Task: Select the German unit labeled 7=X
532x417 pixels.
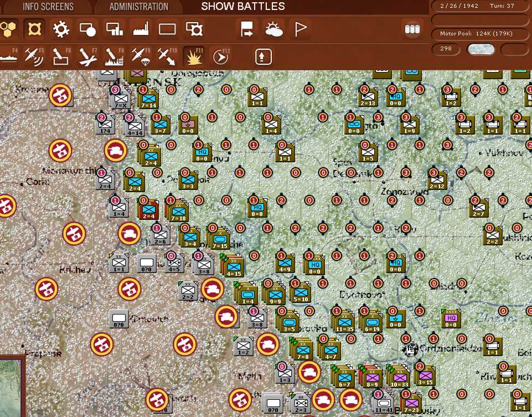Action: [121, 98]
